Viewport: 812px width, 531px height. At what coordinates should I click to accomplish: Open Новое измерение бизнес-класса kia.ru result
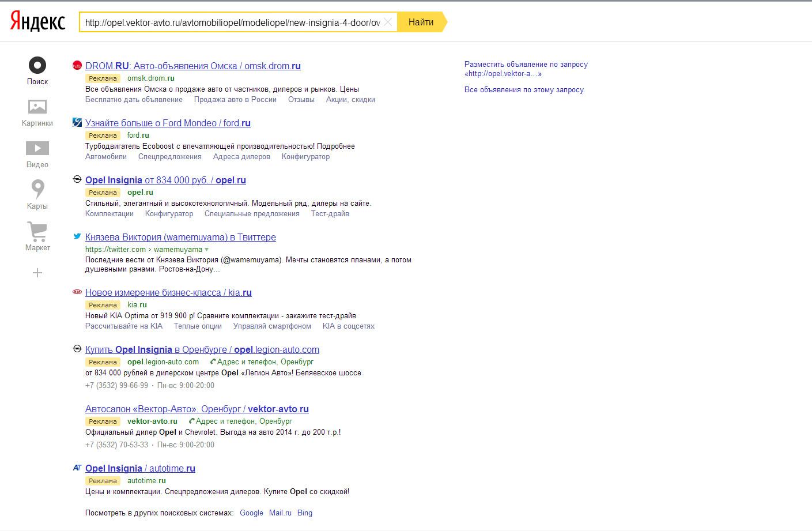(168, 292)
